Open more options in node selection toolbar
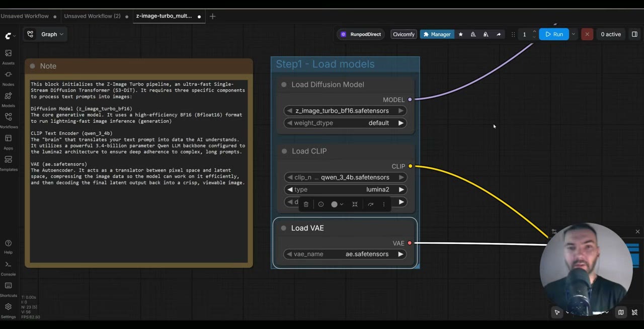Viewport: 644px width, 329px height. click(384, 204)
